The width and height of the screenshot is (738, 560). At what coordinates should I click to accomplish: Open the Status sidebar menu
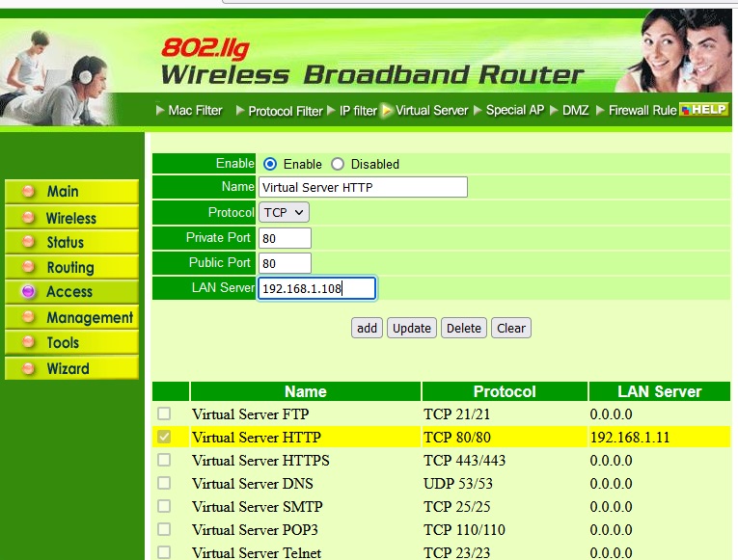point(71,242)
